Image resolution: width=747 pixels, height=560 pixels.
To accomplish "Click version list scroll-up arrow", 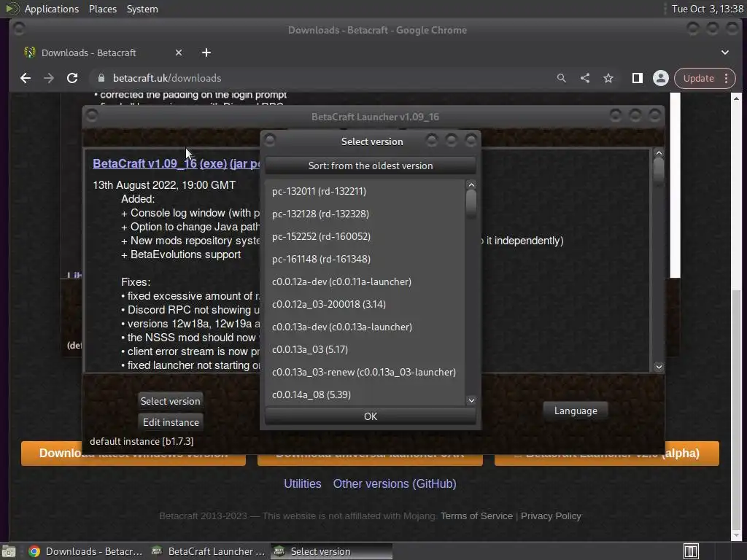I will [471, 184].
